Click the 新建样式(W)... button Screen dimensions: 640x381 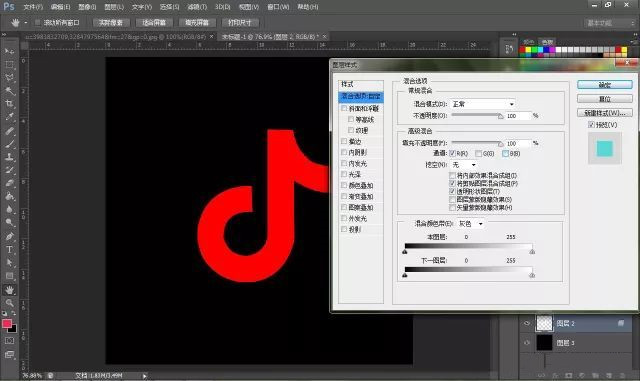(x=605, y=113)
